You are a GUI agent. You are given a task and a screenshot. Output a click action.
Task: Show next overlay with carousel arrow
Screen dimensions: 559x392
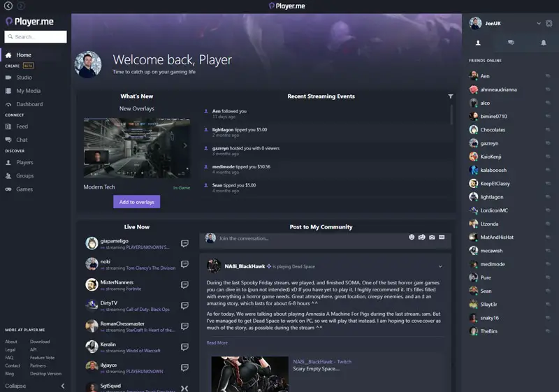point(184,145)
